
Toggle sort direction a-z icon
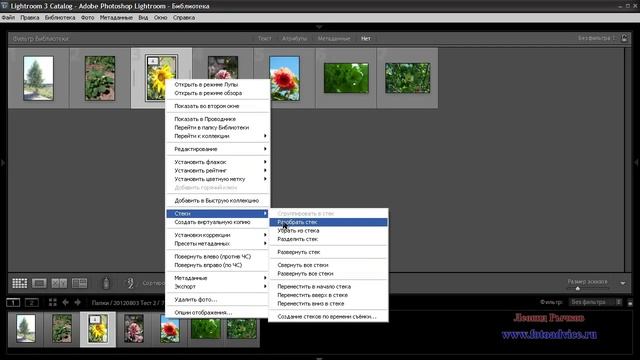point(130,283)
